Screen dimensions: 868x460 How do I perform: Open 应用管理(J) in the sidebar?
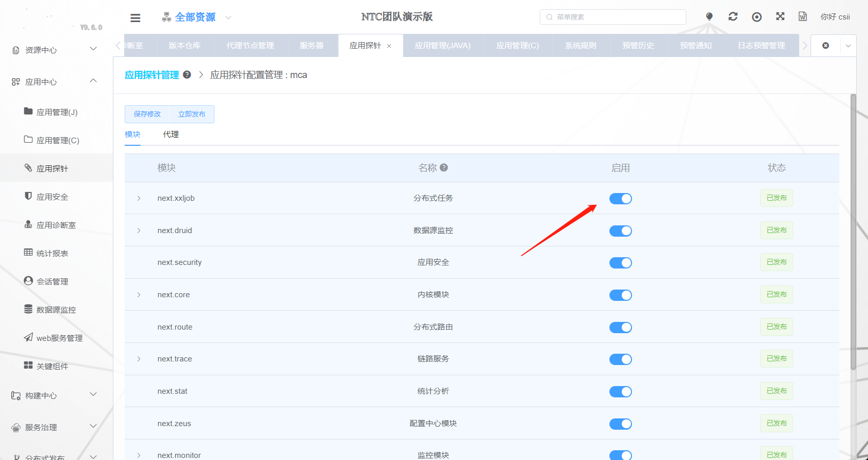point(56,112)
